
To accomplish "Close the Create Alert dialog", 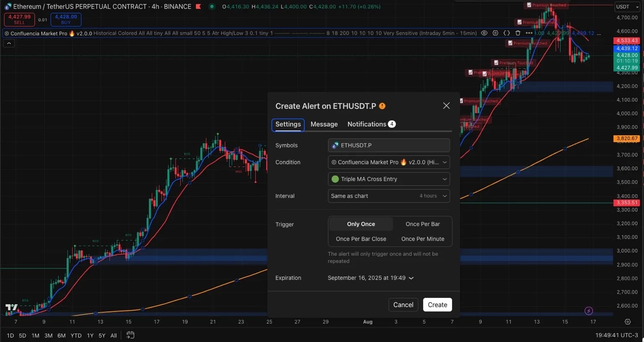I will 447,106.
